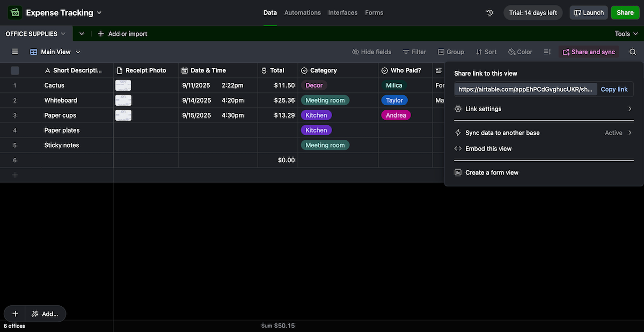Adjust row height with the row height icon
The width and height of the screenshot is (644, 332).
pyautogui.click(x=546, y=52)
